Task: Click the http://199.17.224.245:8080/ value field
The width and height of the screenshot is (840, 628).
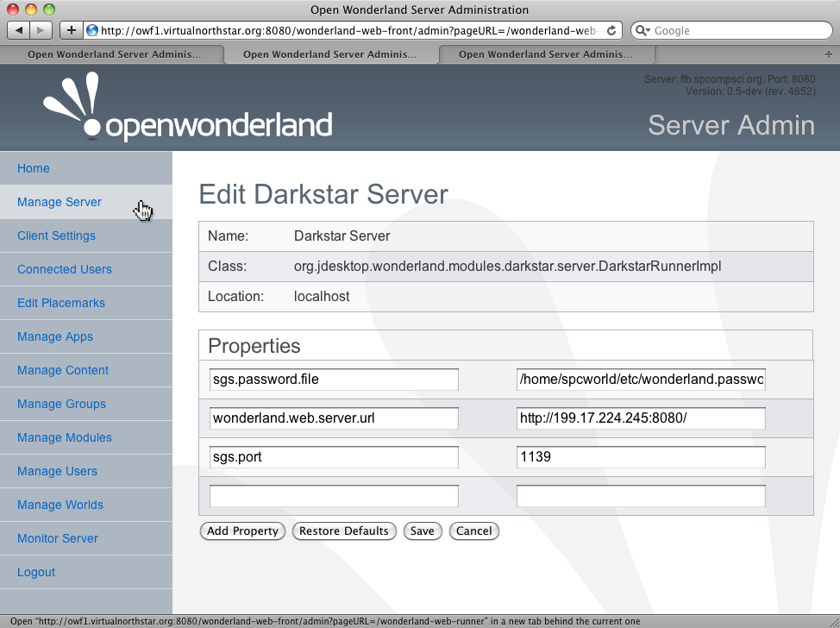Action: coord(641,418)
